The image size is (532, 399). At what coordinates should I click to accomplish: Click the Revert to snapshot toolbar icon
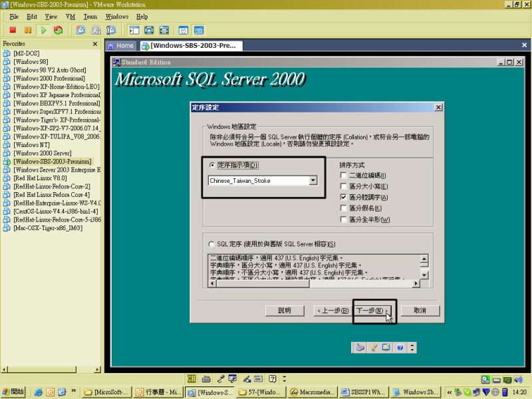coord(96,30)
